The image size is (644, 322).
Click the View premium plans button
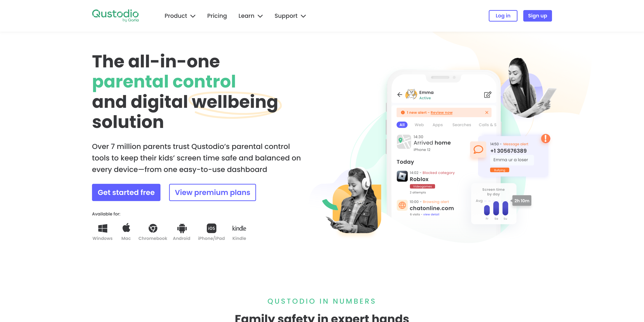tap(212, 192)
